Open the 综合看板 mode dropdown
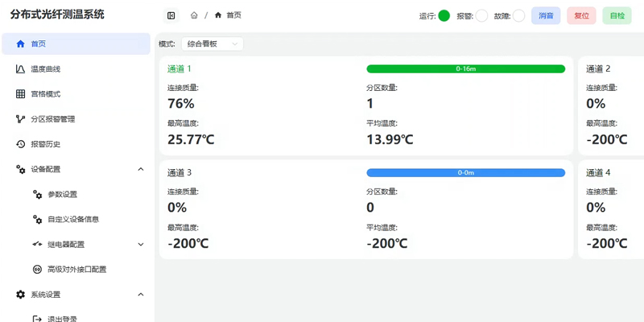 (x=211, y=44)
